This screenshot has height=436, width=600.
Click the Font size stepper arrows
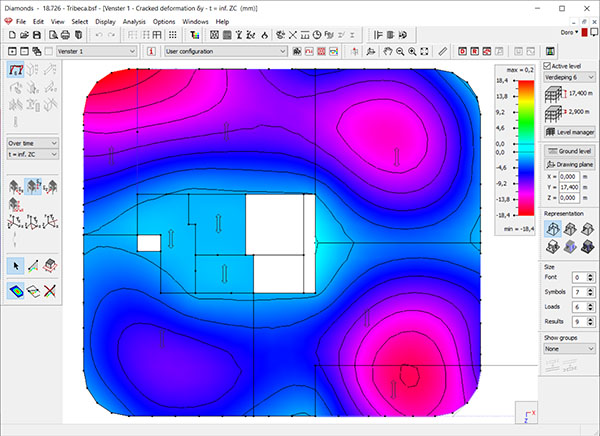coord(590,277)
